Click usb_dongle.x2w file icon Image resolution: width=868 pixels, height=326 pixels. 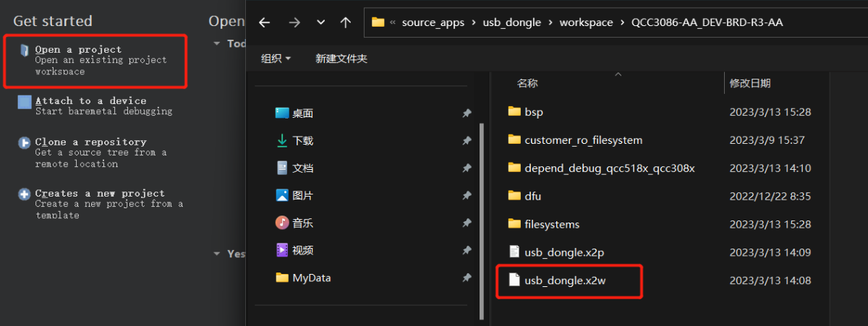(514, 279)
